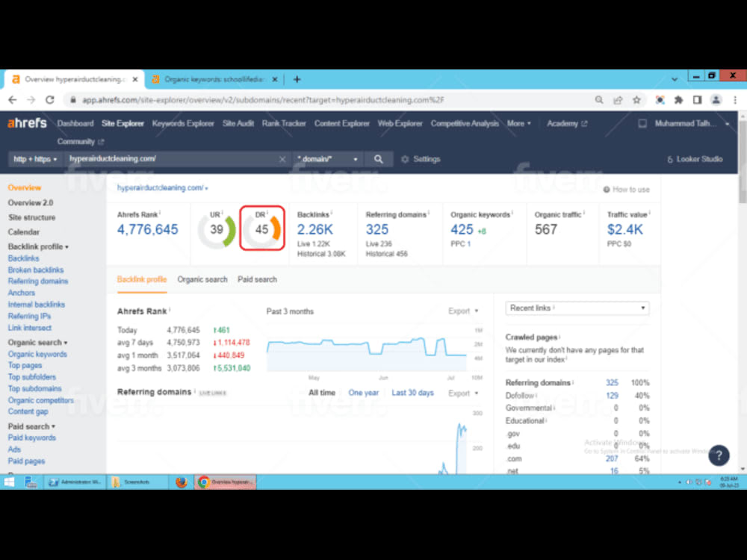Open Keywords Explorer in top navigation
This screenshot has height=560, width=747.
(183, 123)
